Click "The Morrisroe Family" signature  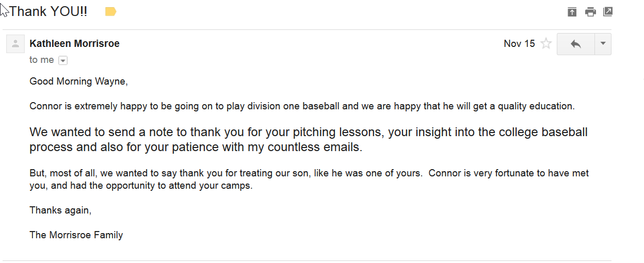pos(76,235)
